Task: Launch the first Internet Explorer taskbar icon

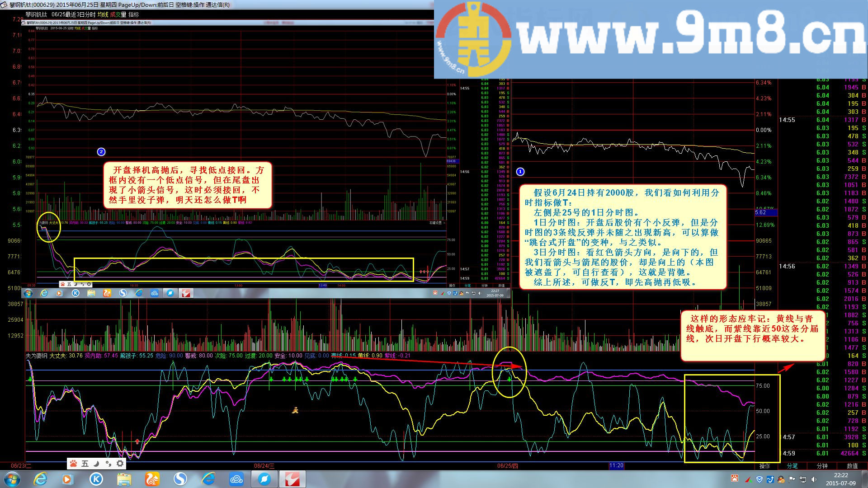Action: (x=41, y=479)
